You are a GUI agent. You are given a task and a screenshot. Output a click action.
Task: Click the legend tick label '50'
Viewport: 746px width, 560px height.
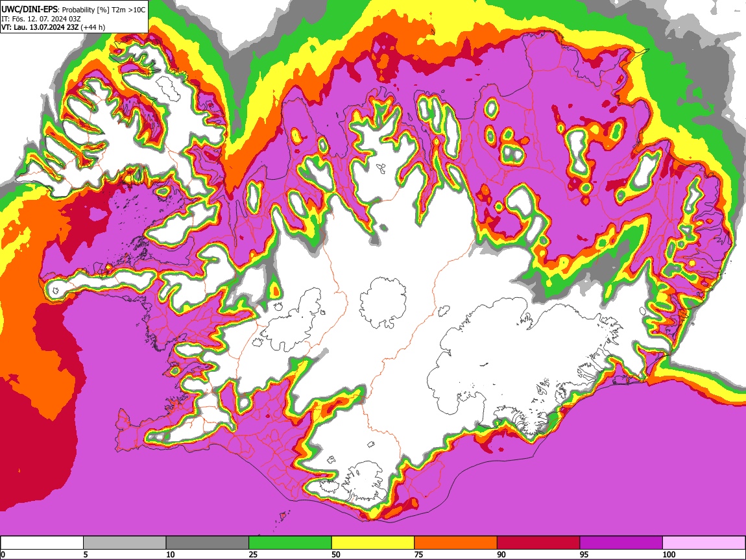tap(336, 554)
